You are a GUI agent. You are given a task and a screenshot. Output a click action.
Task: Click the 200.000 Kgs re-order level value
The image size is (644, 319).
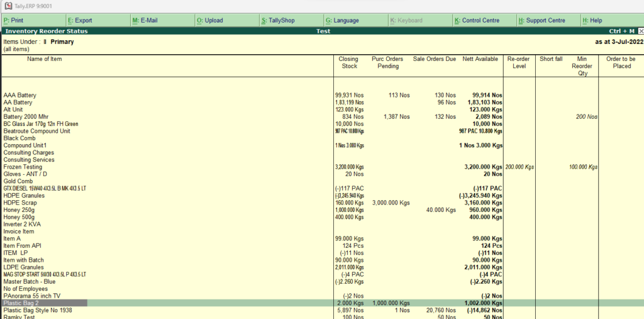click(519, 167)
